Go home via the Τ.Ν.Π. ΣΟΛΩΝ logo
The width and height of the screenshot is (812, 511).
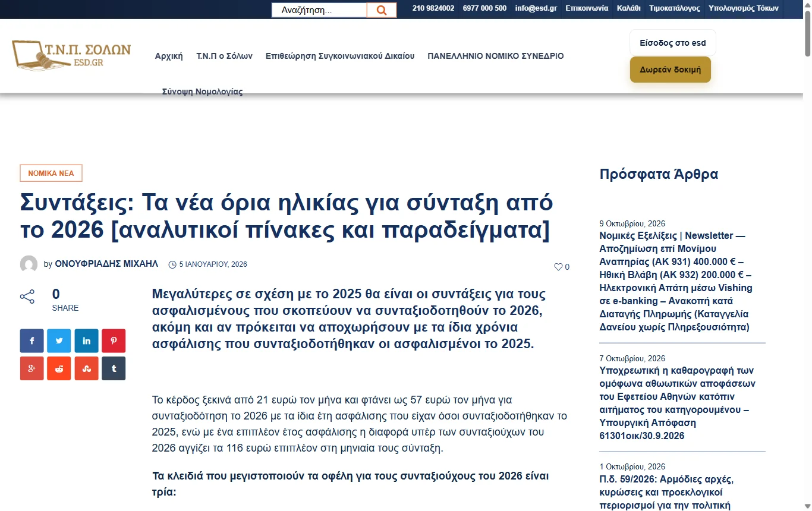(71, 55)
